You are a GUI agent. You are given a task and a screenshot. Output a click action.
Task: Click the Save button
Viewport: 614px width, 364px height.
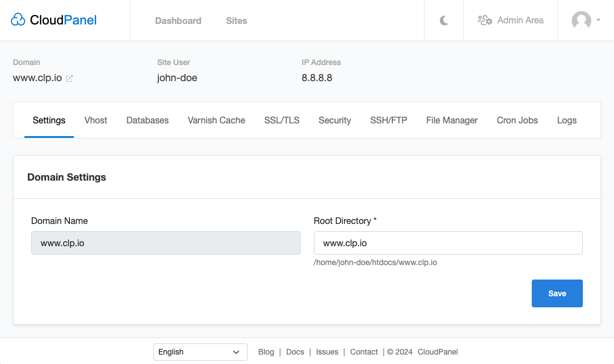click(557, 293)
